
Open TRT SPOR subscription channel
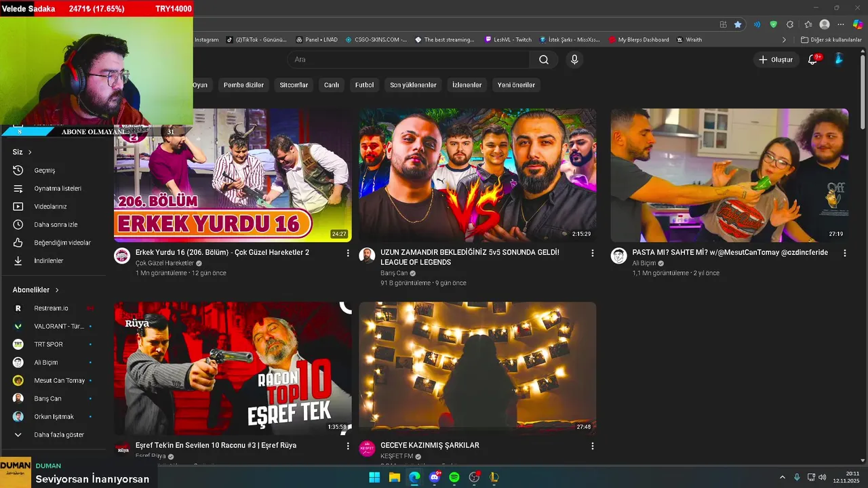pyautogui.click(x=54, y=344)
